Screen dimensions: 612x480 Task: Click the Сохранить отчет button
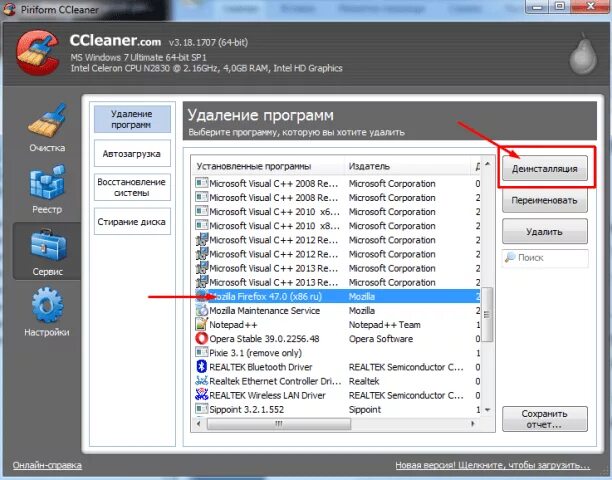click(544, 419)
